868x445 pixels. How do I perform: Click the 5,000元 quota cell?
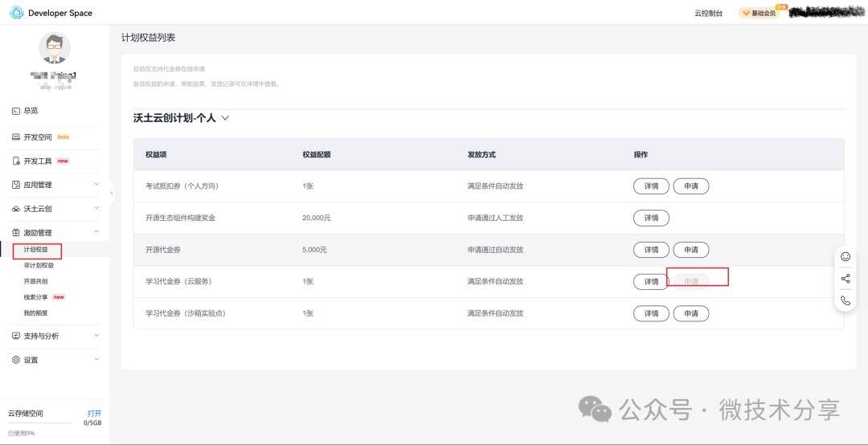click(x=314, y=250)
